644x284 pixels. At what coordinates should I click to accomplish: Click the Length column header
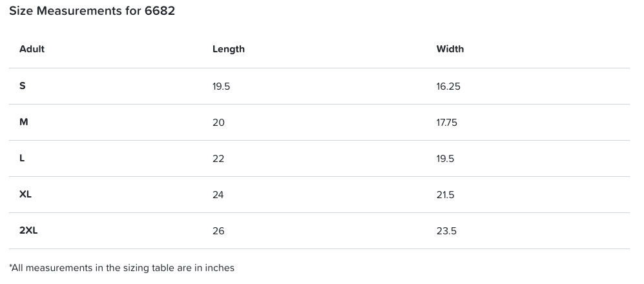click(x=229, y=49)
